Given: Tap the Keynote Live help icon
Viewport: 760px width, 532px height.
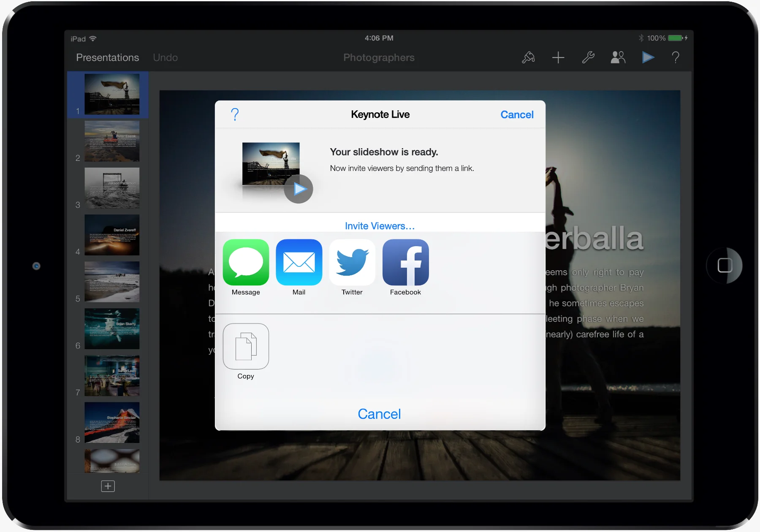Looking at the screenshot, I should click(235, 114).
